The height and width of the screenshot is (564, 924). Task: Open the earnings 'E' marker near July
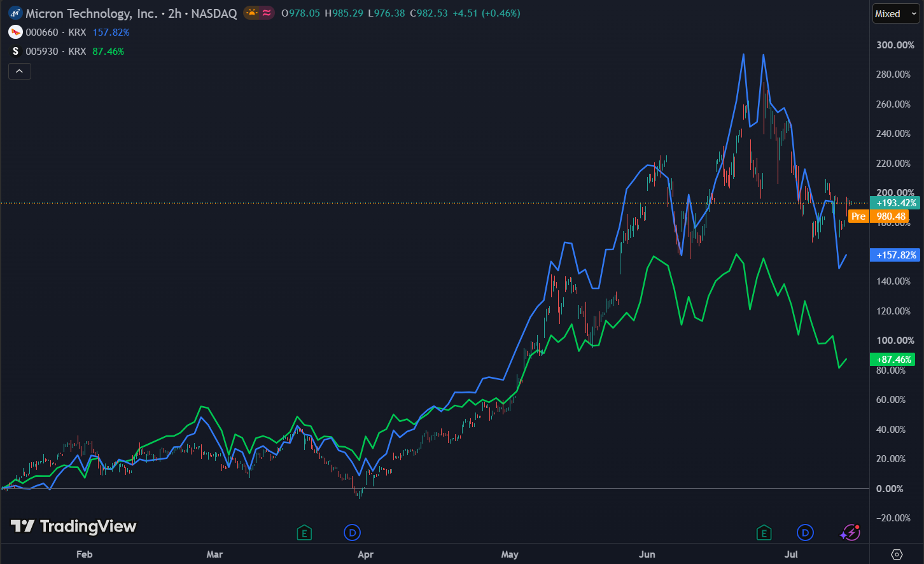tap(764, 533)
